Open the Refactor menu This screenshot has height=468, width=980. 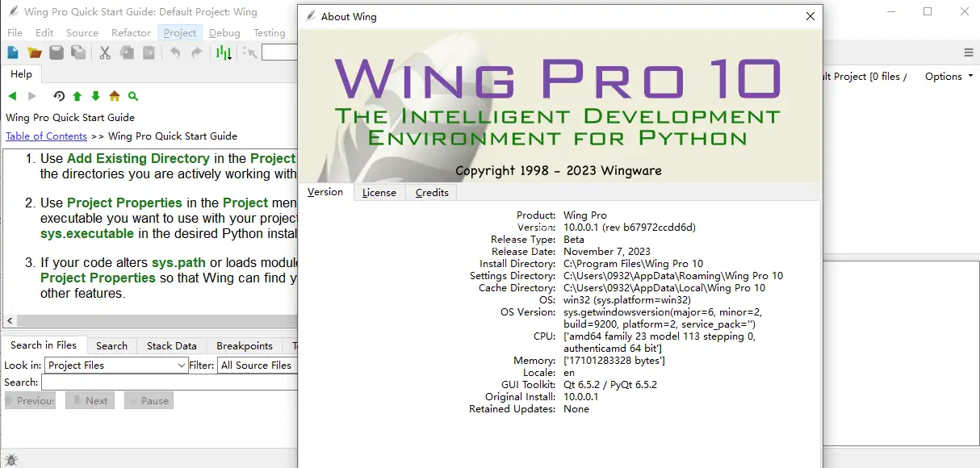[x=131, y=32]
